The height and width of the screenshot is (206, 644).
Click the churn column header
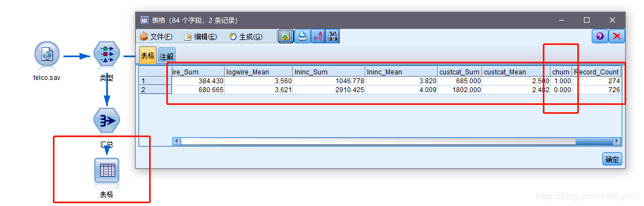pos(561,72)
